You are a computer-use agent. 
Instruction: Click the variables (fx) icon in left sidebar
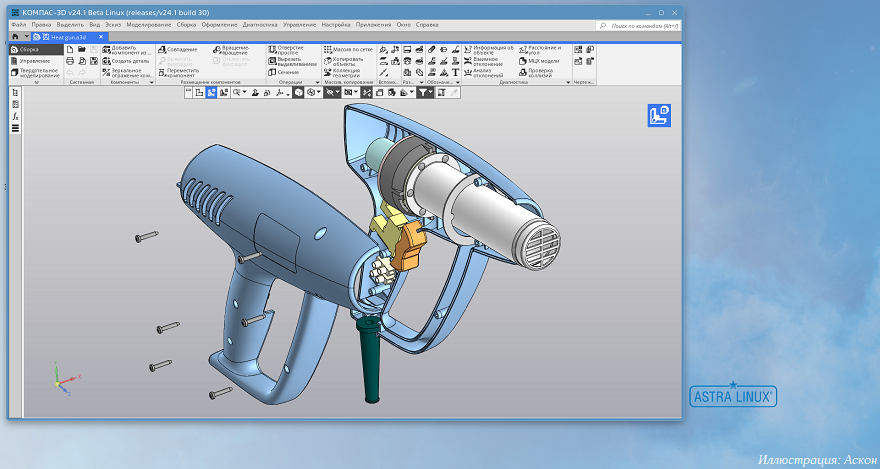[15, 116]
